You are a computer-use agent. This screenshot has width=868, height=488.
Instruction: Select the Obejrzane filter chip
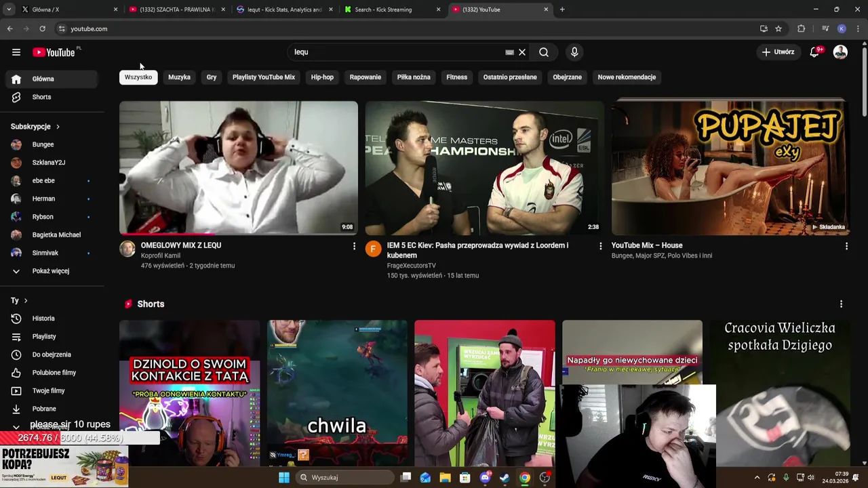[x=568, y=77]
